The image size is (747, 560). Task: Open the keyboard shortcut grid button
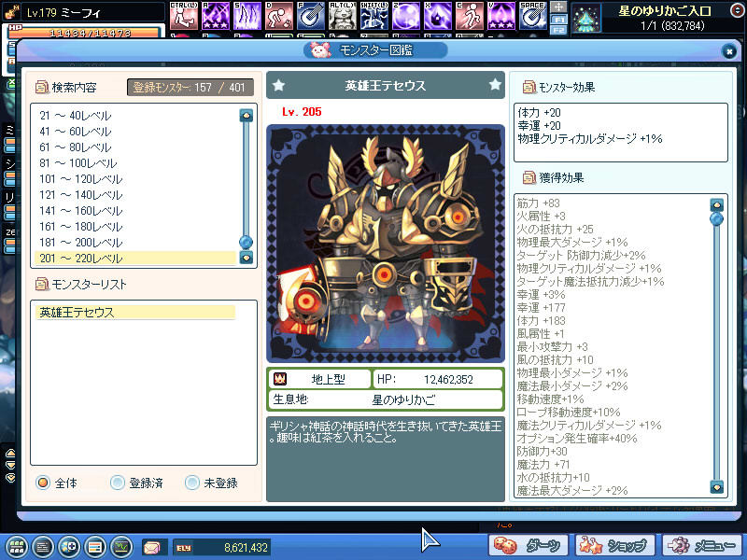click(17, 547)
